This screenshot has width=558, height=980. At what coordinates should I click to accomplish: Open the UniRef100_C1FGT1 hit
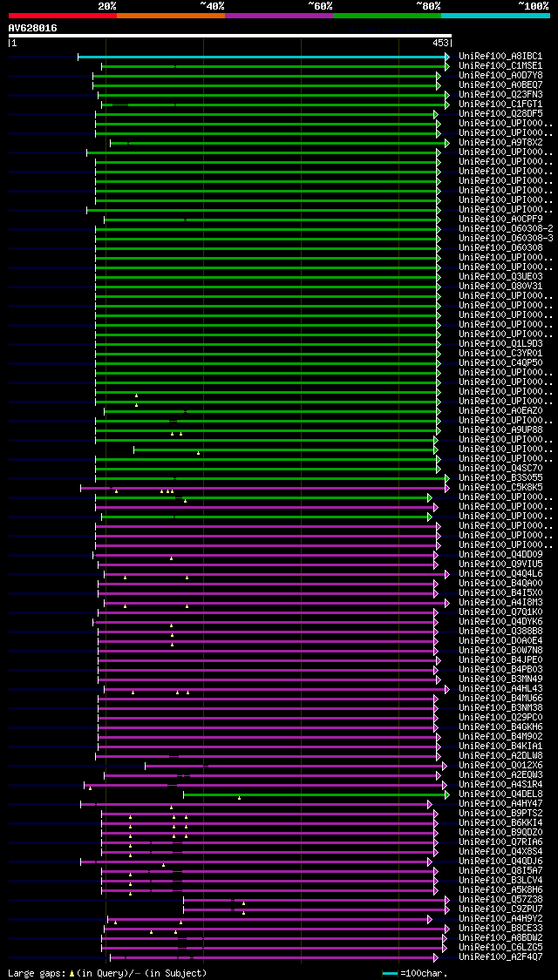500,105
